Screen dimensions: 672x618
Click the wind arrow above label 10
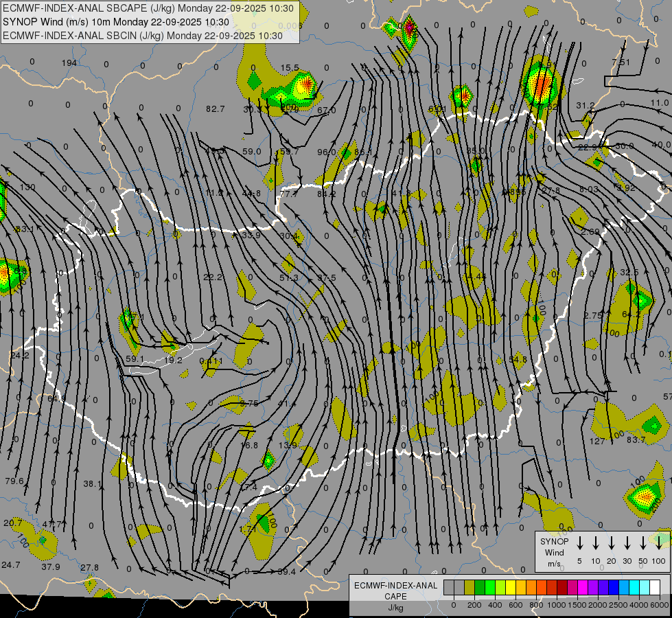(595, 543)
